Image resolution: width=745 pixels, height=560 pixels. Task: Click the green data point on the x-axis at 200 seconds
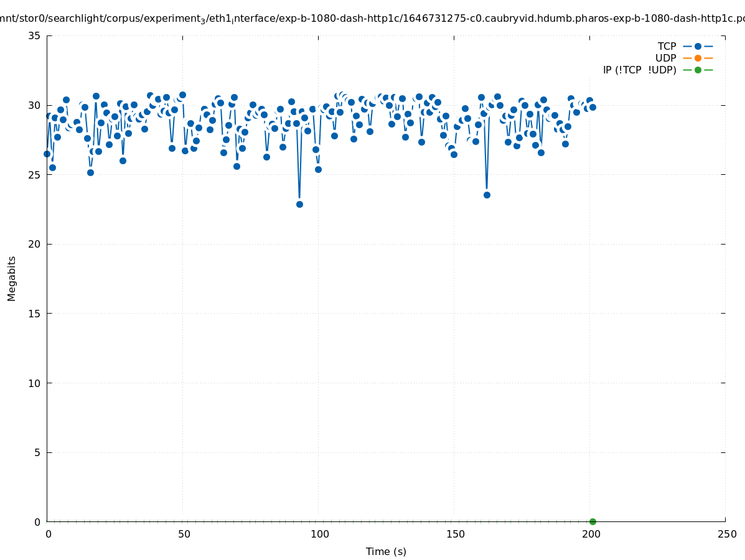tap(593, 521)
